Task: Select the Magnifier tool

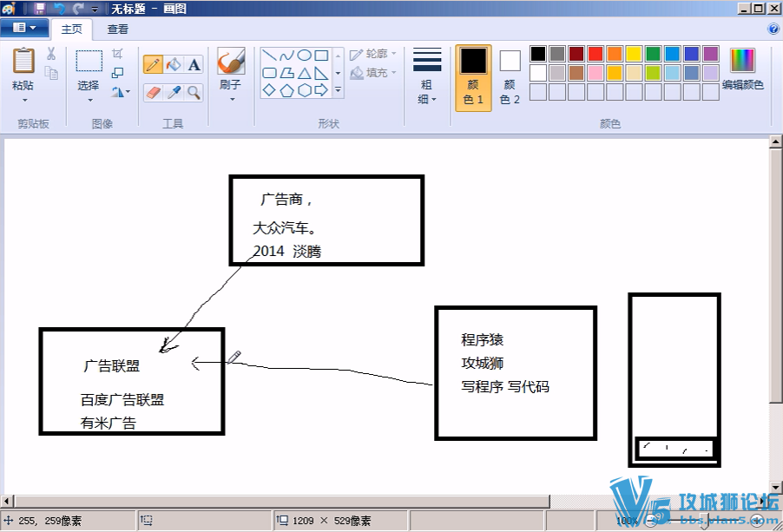Action: coord(194,92)
